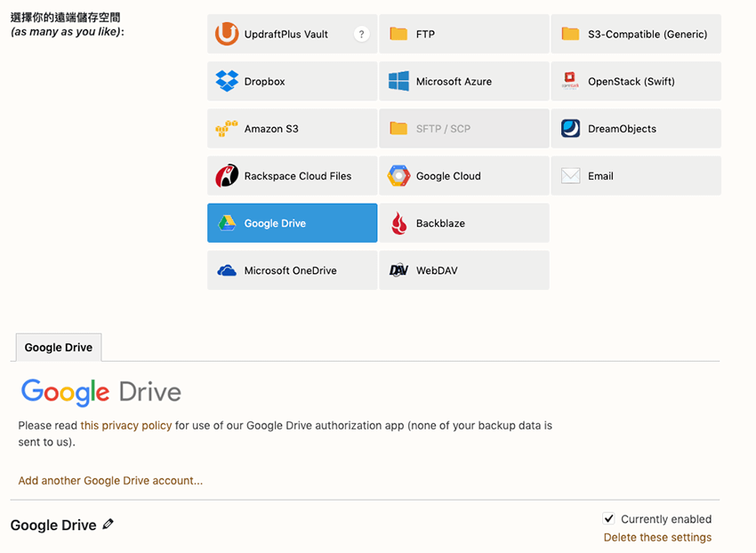Select the WebDAV text label
756x553 pixels.
[x=437, y=270]
